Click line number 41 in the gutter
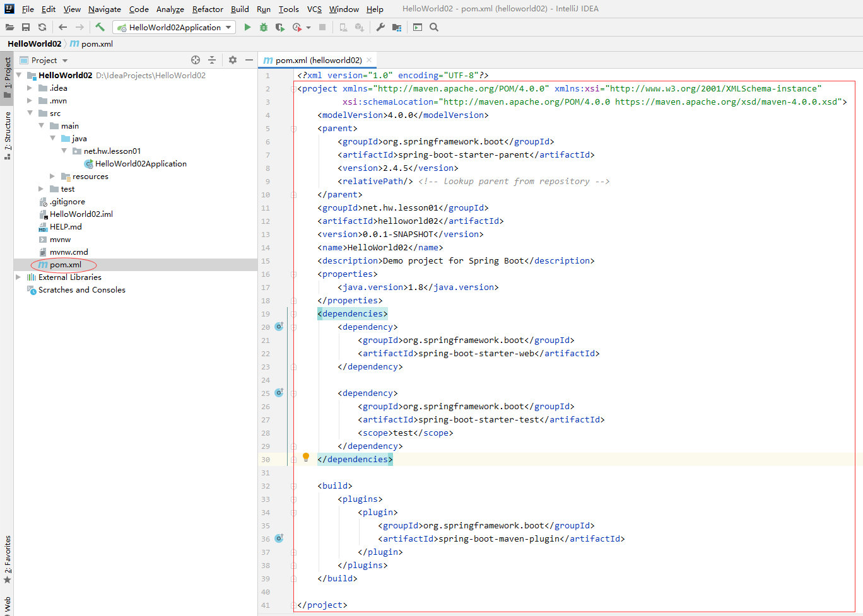863x616 pixels. 265,605
